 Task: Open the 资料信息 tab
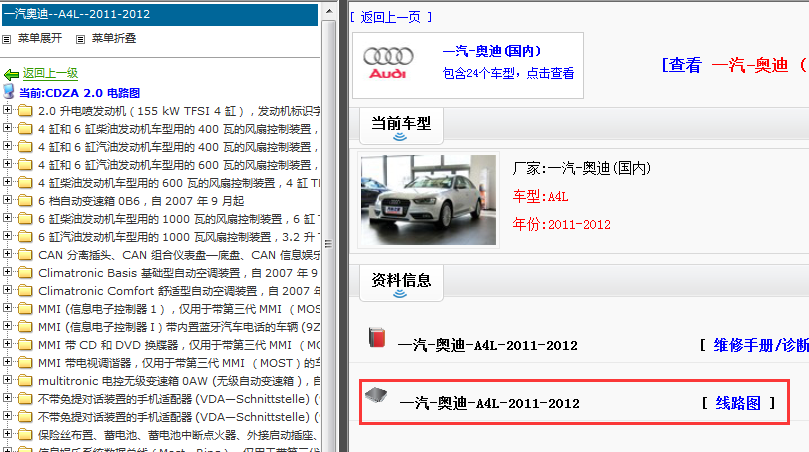click(x=401, y=283)
